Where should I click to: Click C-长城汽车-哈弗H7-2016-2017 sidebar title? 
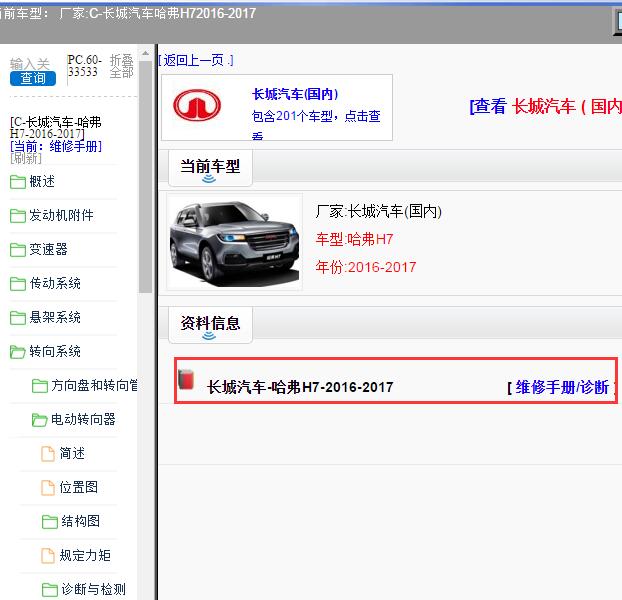55,127
